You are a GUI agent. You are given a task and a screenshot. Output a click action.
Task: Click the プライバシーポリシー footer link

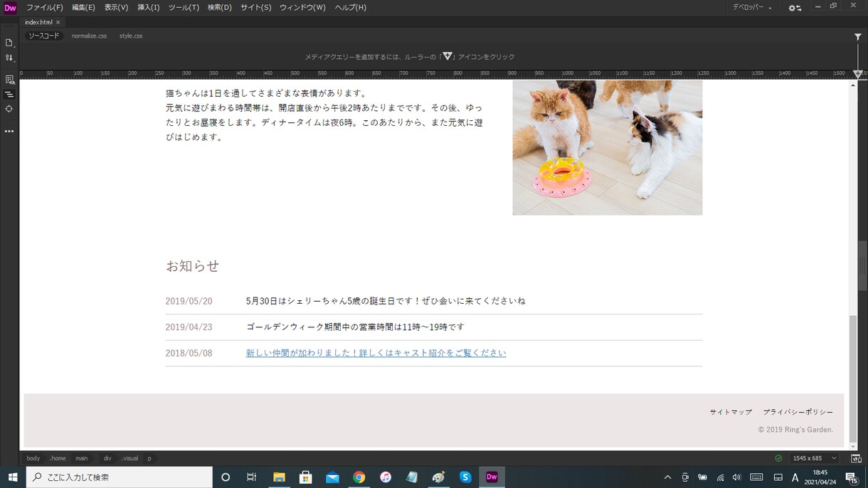pyautogui.click(x=798, y=412)
